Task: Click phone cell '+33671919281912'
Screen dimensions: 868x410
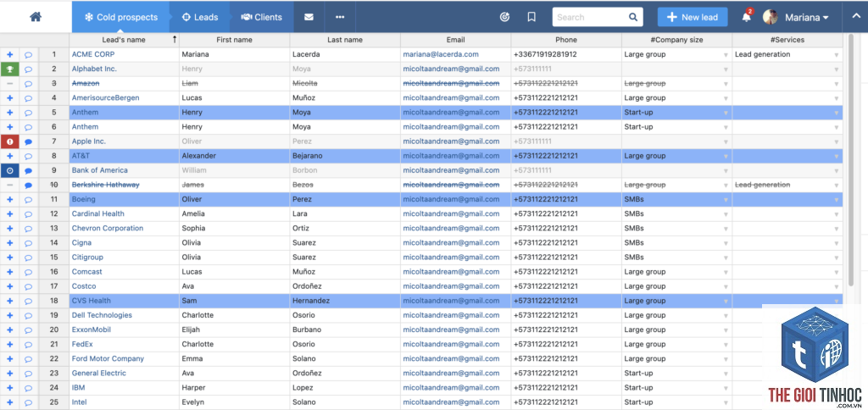Action: [x=566, y=54]
